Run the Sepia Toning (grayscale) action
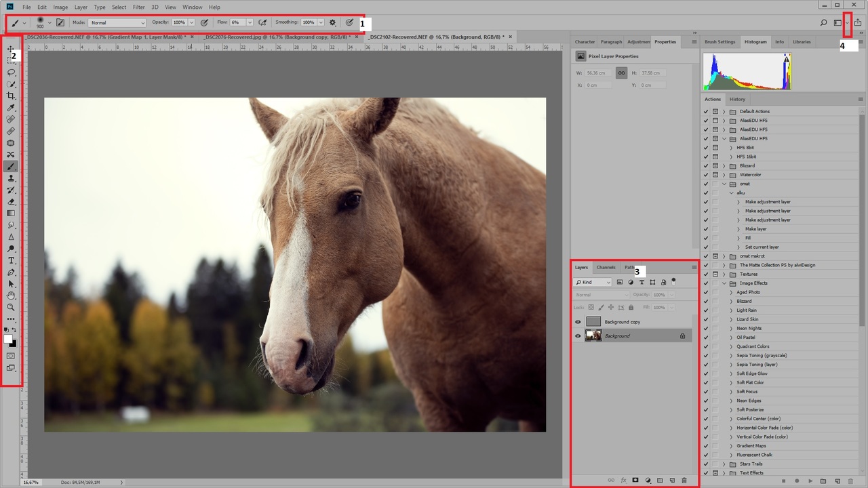 click(x=762, y=355)
